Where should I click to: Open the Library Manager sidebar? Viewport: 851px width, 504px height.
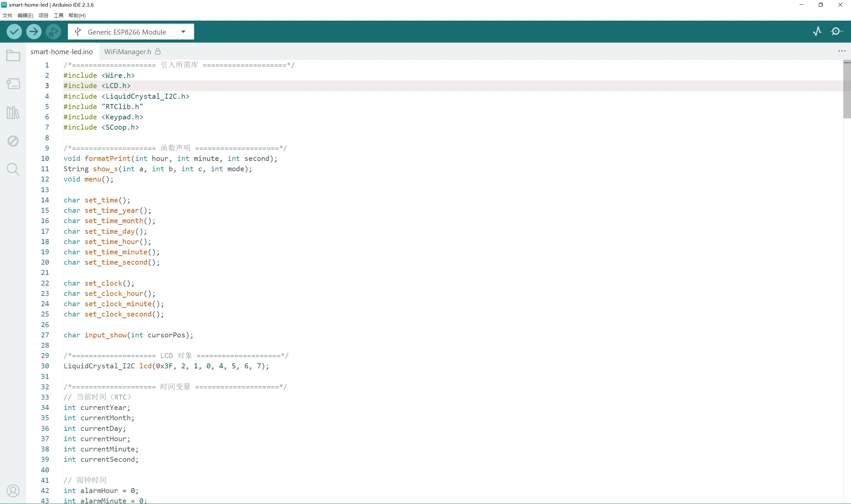click(13, 112)
